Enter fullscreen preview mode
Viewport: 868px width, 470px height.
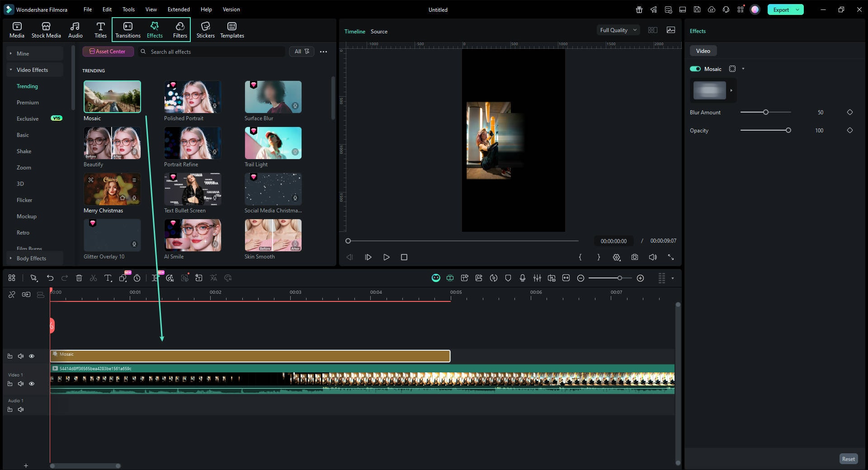671,257
